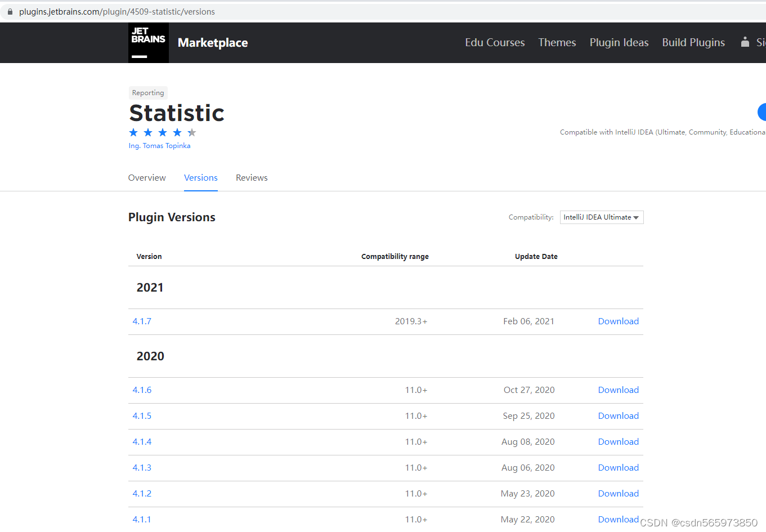
Task: Click the Statistic plugin star rating
Action: coord(163,132)
